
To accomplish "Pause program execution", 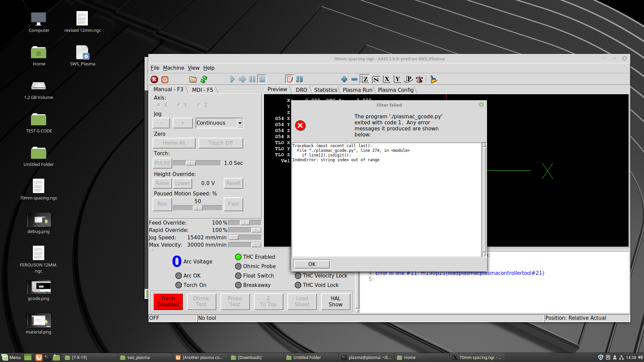I will [252, 79].
